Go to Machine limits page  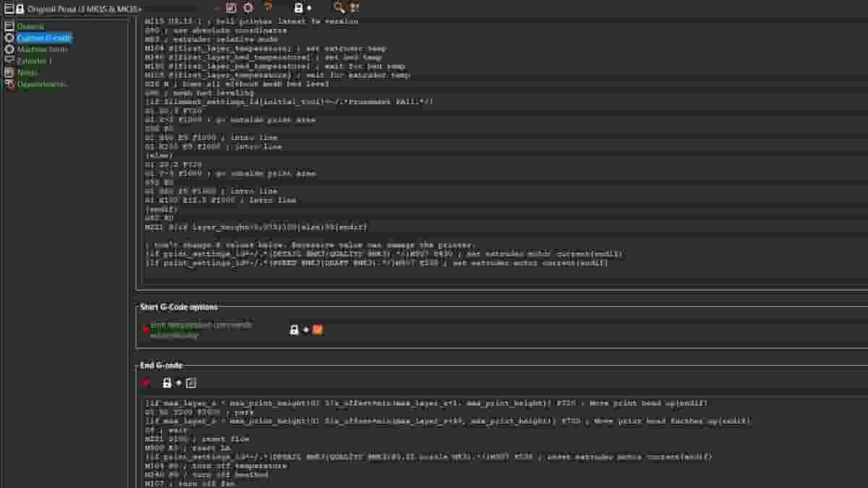click(x=41, y=49)
